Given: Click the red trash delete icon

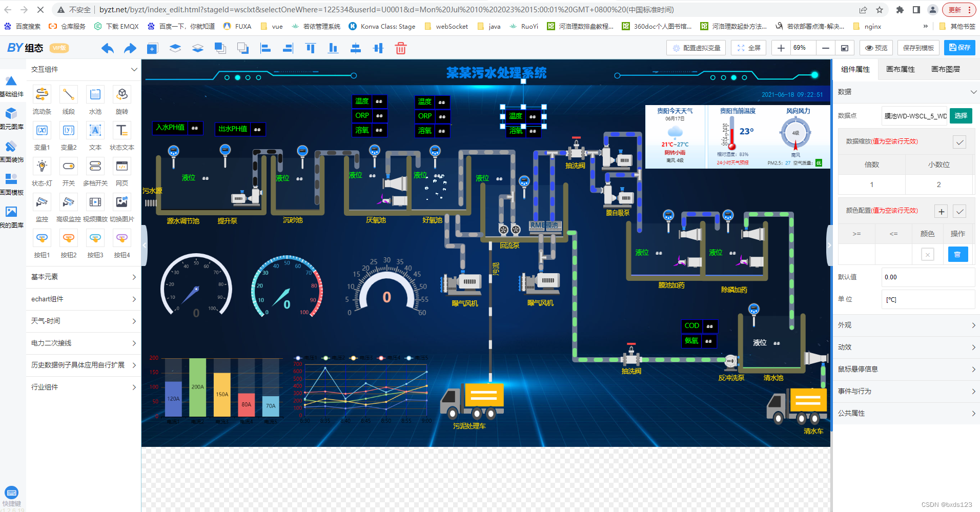Looking at the screenshot, I should (x=401, y=48).
